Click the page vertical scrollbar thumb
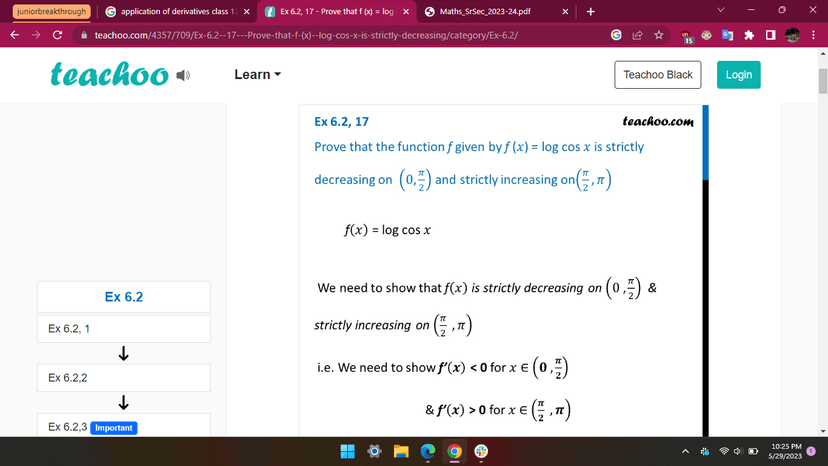Screen dimensions: 828x466 tap(822, 82)
